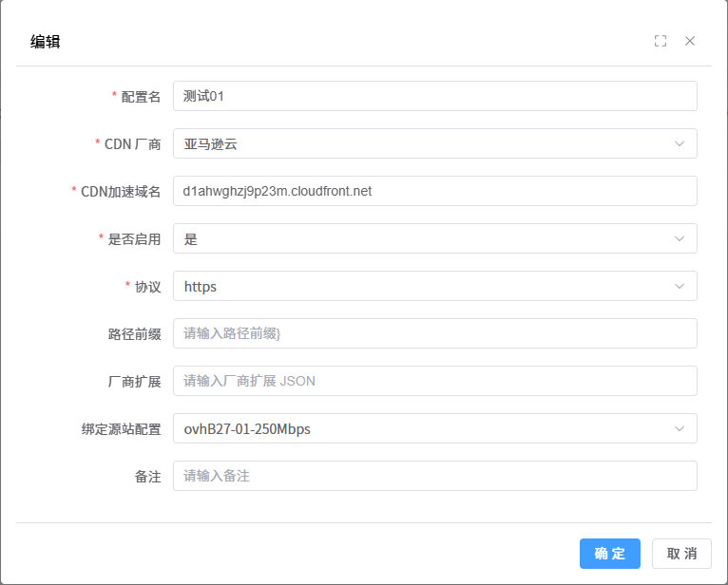Image resolution: width=728 pixels, height=585 pixels.
Task: Click the 编辑 dialog title
Action: click(x=45, y=42)
